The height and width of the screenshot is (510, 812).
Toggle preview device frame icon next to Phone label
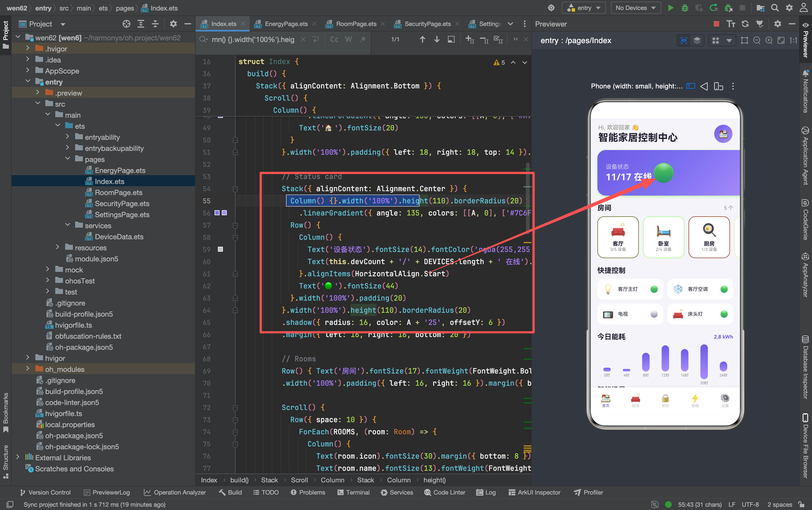click(x=690, y=86)
